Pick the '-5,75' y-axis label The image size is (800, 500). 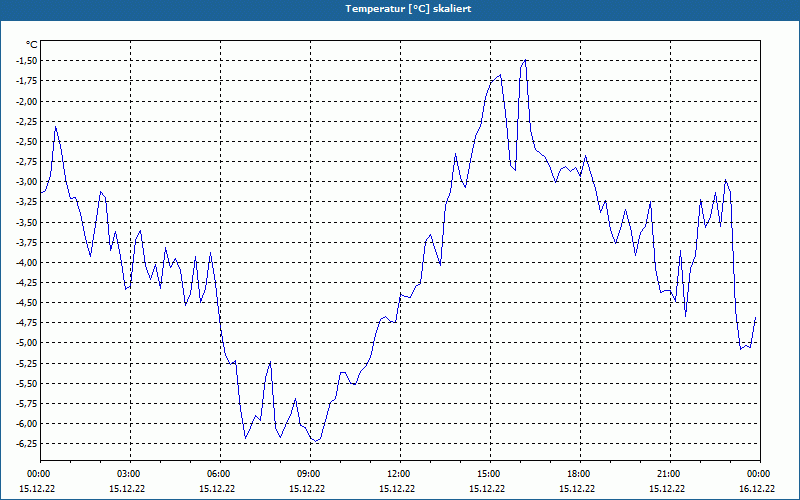pyautogui.click(x=28, y=404)
